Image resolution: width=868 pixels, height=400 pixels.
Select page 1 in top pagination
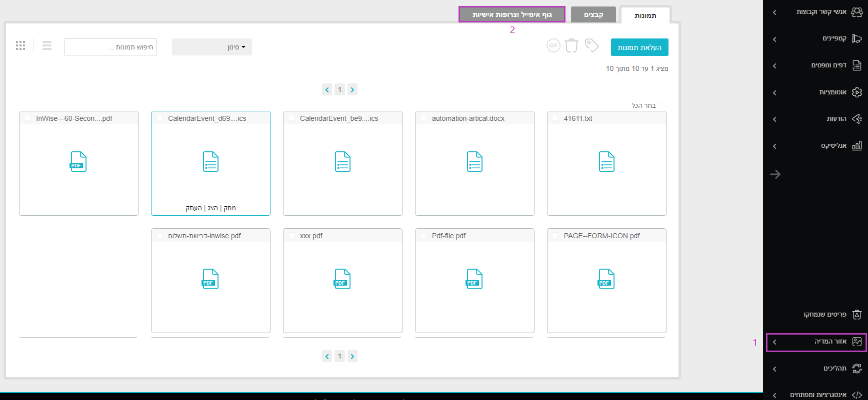pyautogui.click(x=339, y=90)
